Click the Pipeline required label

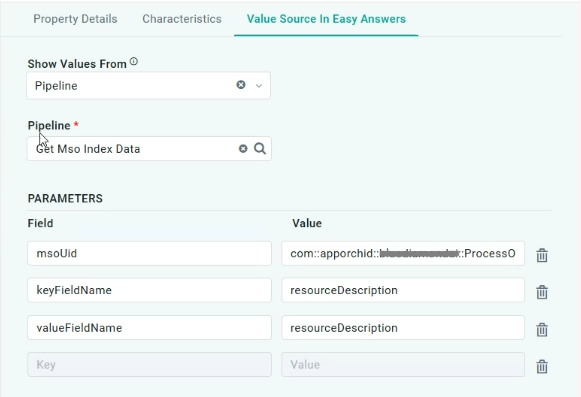pos(53,125)
